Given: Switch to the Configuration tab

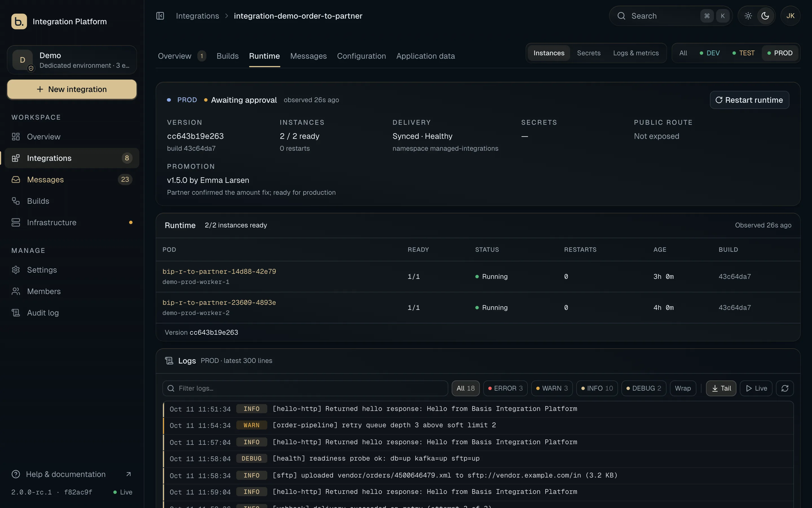Looking at the screenshot, I should click(x=361, y=56).
